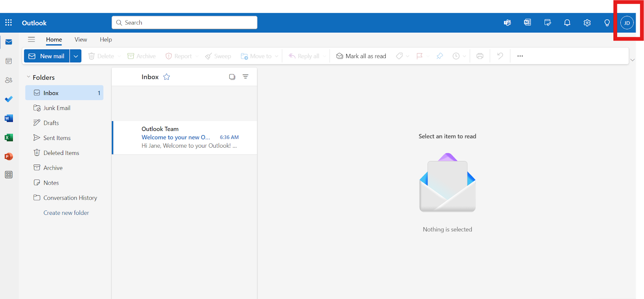
Task: Click the Flag icon in toolbar
Action: click(x=419, y=56)
